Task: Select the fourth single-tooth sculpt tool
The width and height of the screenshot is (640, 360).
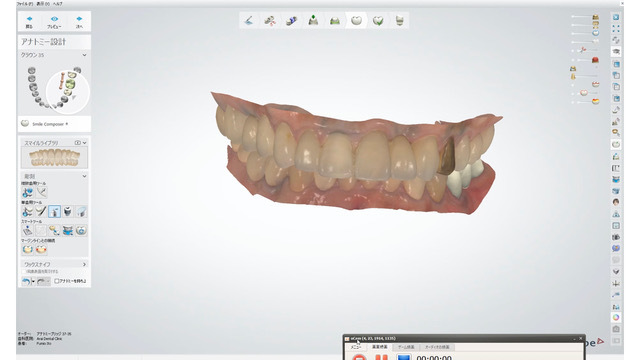Action: coord(68,211)
